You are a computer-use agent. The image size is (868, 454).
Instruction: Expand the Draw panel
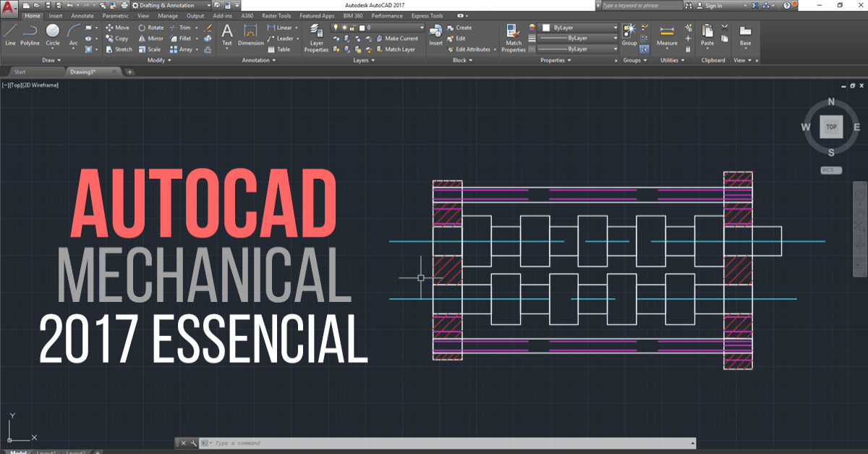pyautogui.click(x=51, y=60)
